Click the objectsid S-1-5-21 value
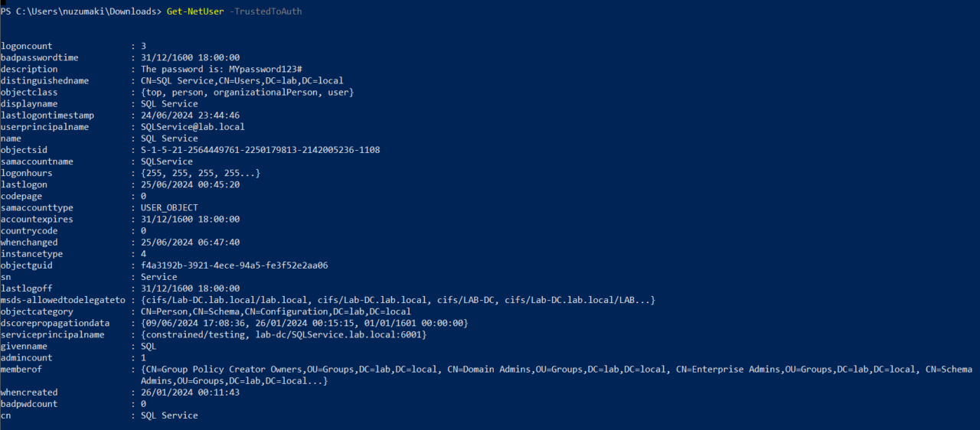This screenshot has width=980, height=430. point(260,150)
